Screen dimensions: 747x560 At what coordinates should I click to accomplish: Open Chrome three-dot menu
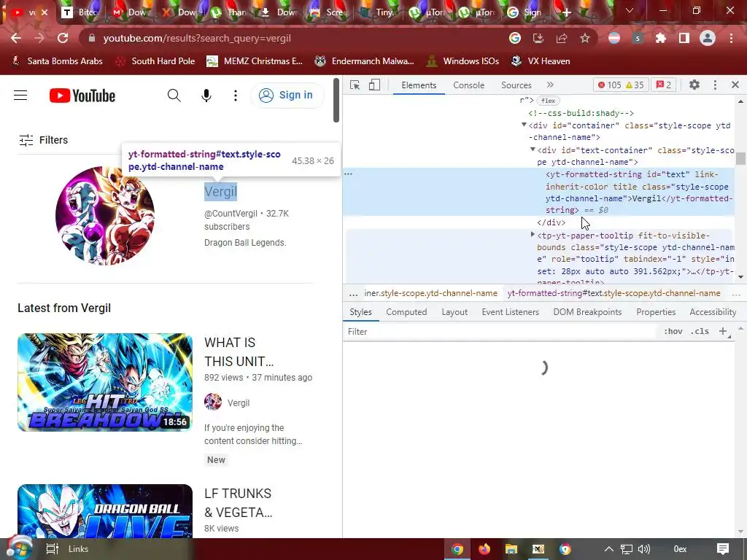pos(731,38)
